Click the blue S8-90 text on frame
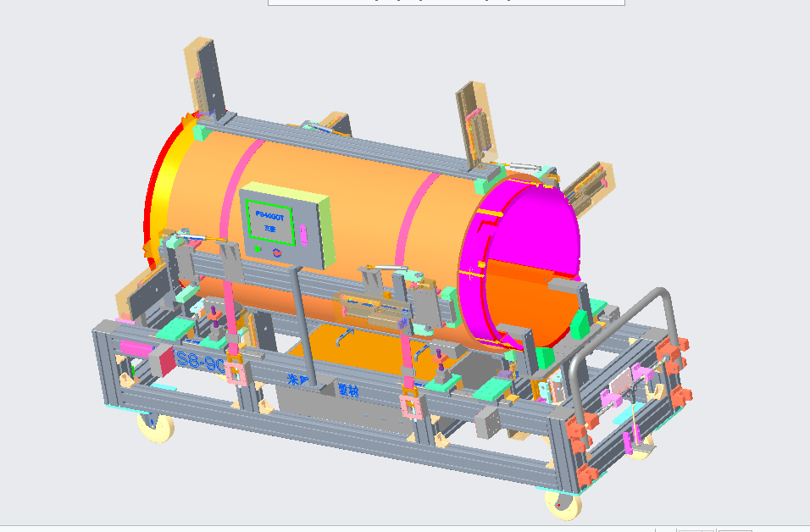 pos(199,360)
